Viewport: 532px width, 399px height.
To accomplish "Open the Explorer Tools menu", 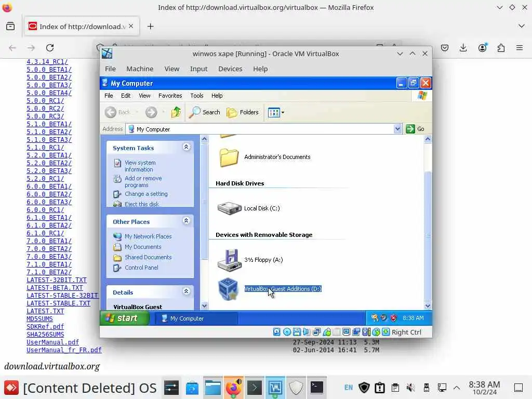I will tap(196, 96).
